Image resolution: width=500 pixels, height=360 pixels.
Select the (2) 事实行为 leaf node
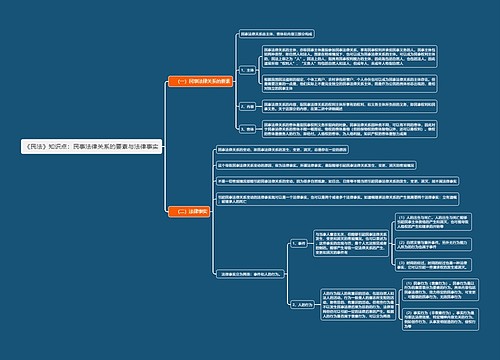(x=440, y=319)
